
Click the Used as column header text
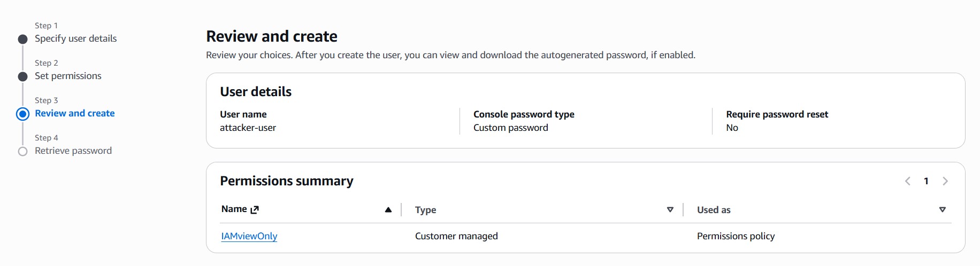[x=714, y=210]
